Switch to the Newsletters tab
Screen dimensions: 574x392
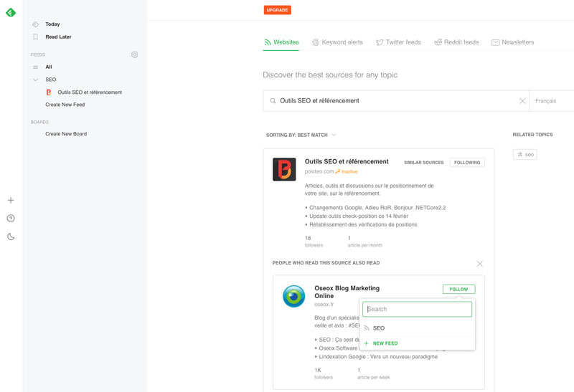tap(512, 42)
